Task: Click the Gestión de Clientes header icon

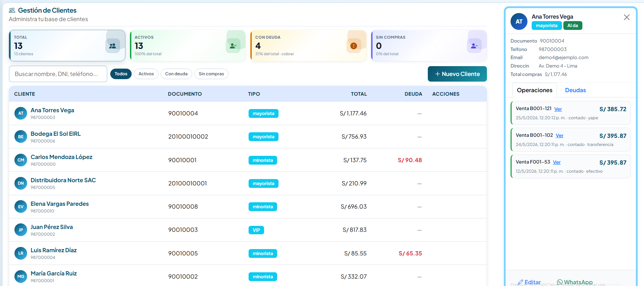Action: 12,10
